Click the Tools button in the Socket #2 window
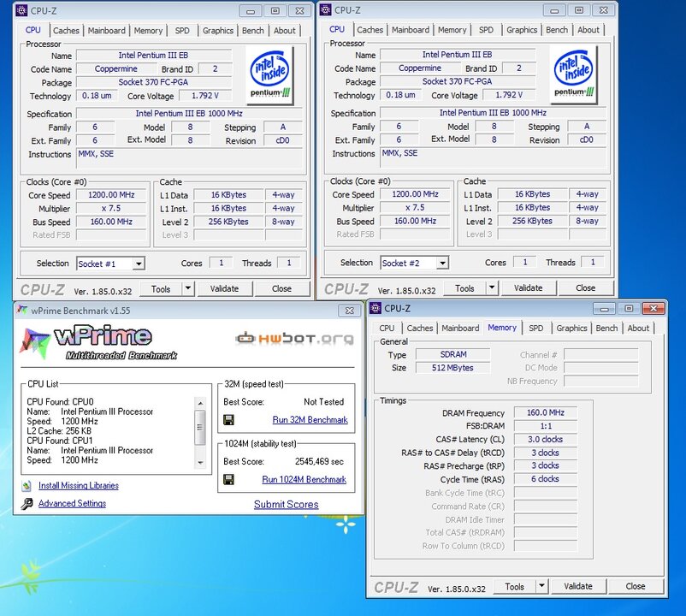 point(464,288)
